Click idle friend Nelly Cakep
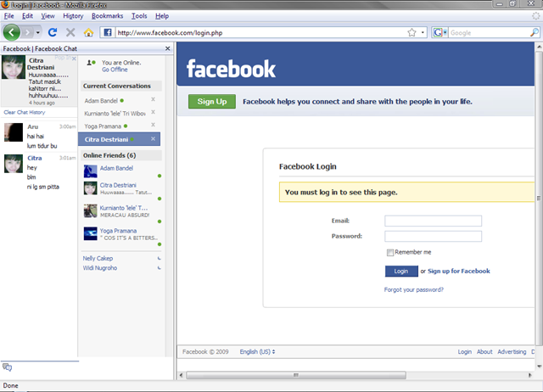 (x=98, y=258)
